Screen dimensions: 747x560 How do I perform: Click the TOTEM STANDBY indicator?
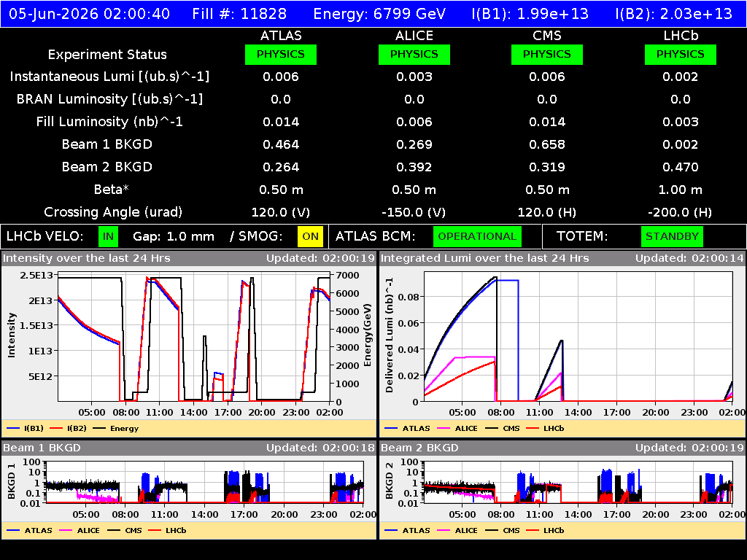pos(672,237)
